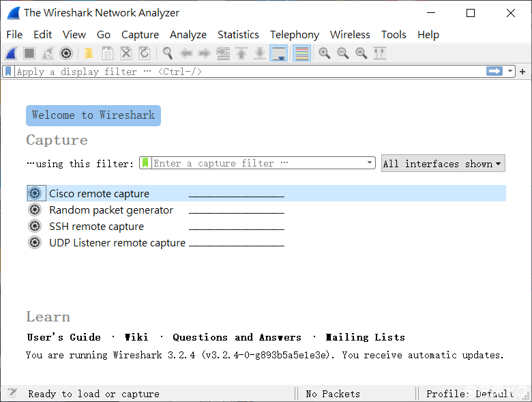Apply display filter arrow button
This screenshot has height=402, width=532.
(494, 71)
